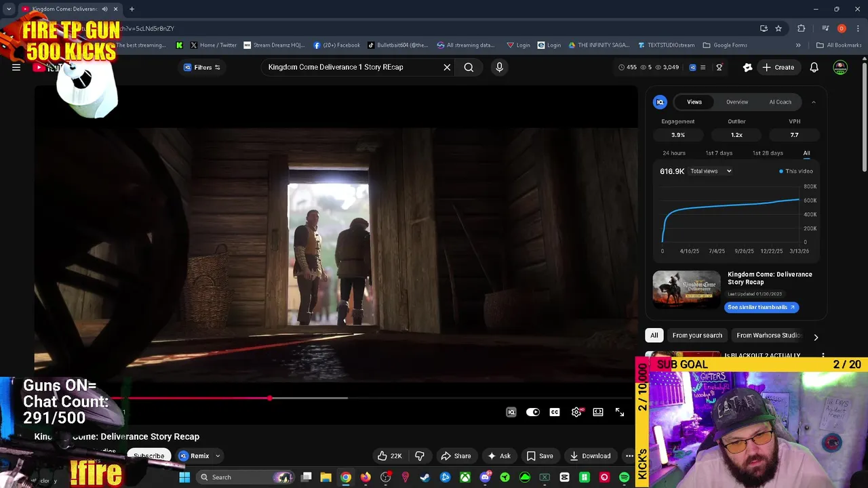868x488 pixels.
Task: Seek the video progress bar
Action: point(336,398)
